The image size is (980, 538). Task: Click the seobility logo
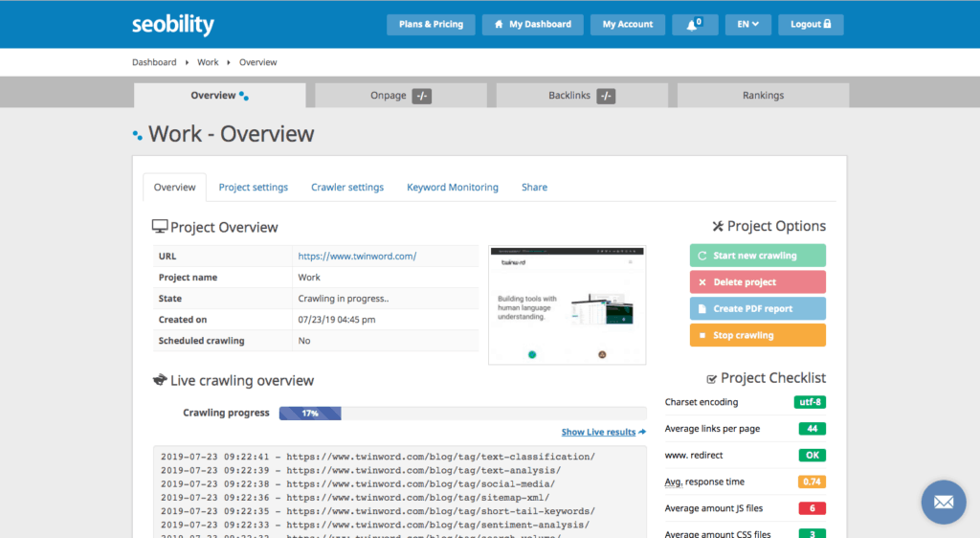pyautogui.click(x=173, y=25)
